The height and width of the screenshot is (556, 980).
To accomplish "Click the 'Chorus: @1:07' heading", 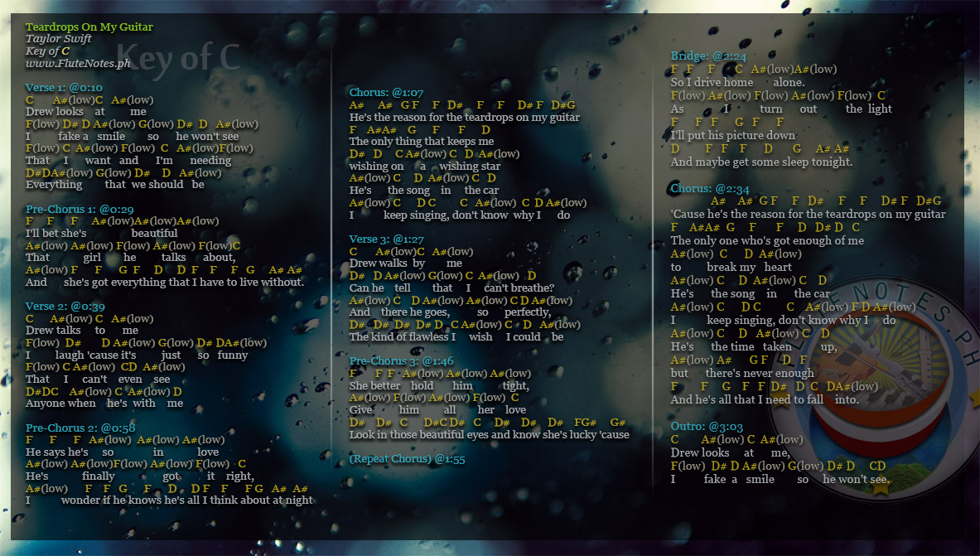I will (x=386, y=93).
